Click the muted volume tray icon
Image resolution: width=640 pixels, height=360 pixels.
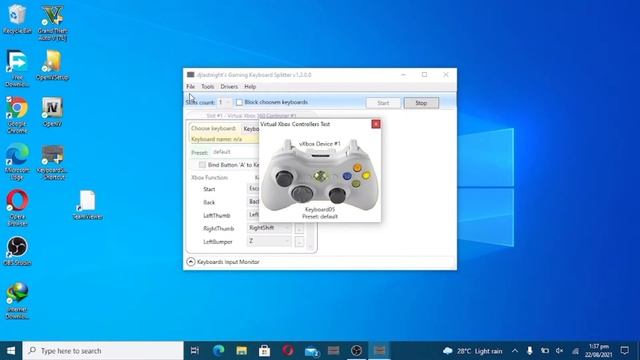560,351
